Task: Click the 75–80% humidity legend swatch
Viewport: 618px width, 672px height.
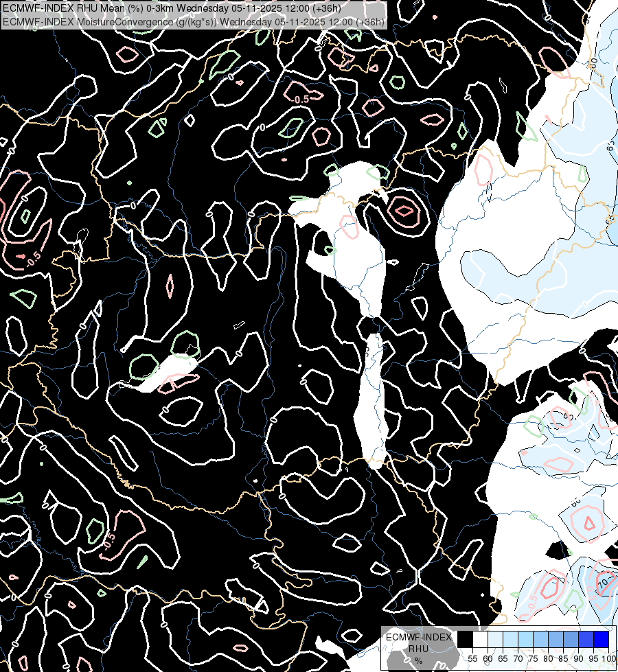Action: coord(540,639)
